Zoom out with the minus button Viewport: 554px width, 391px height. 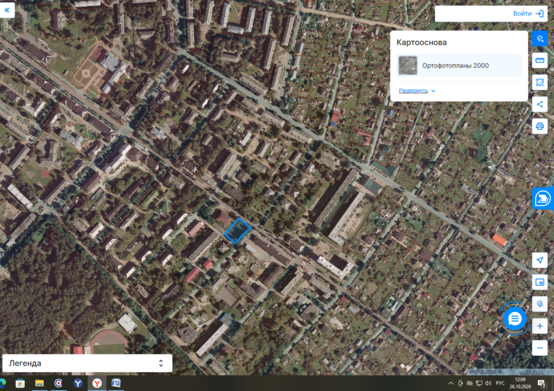pyautogui.click(x=540, y=348)
